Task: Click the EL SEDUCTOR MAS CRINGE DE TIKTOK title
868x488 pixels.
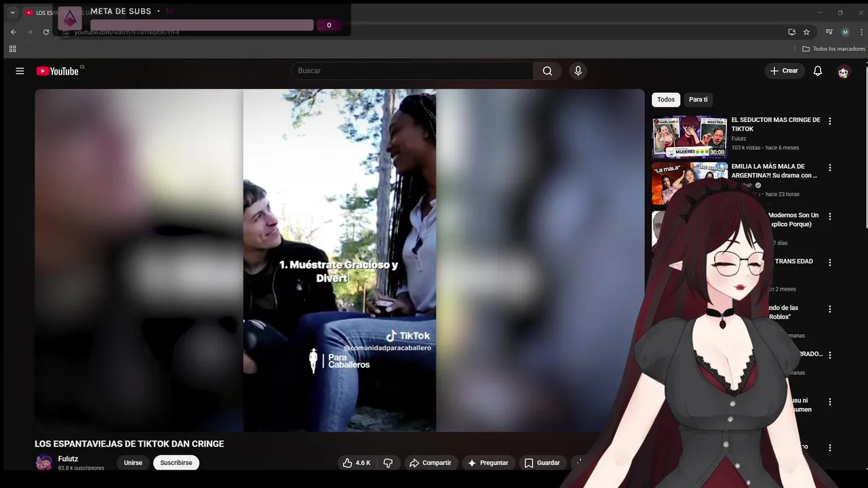Action: [x=776, y=124]
